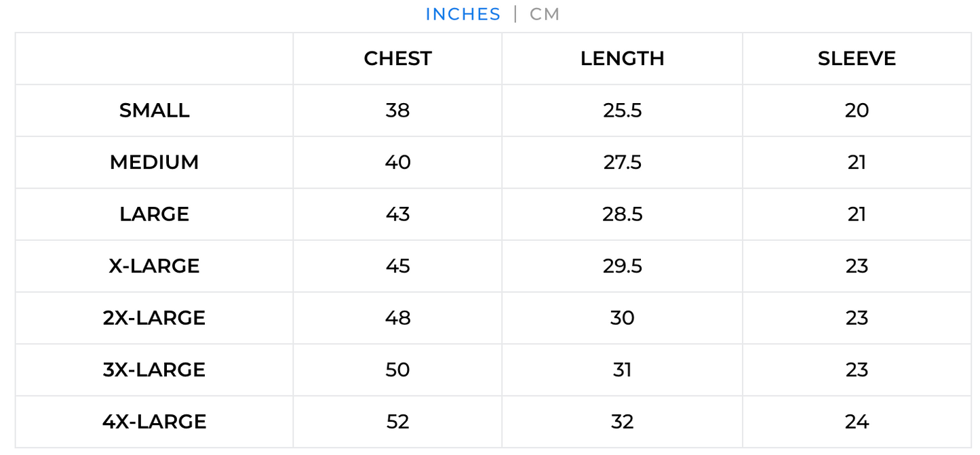The width and height of the screenshot is (980, 455).
Task: Select the INCHES unit option
Action: click(463, 14)
